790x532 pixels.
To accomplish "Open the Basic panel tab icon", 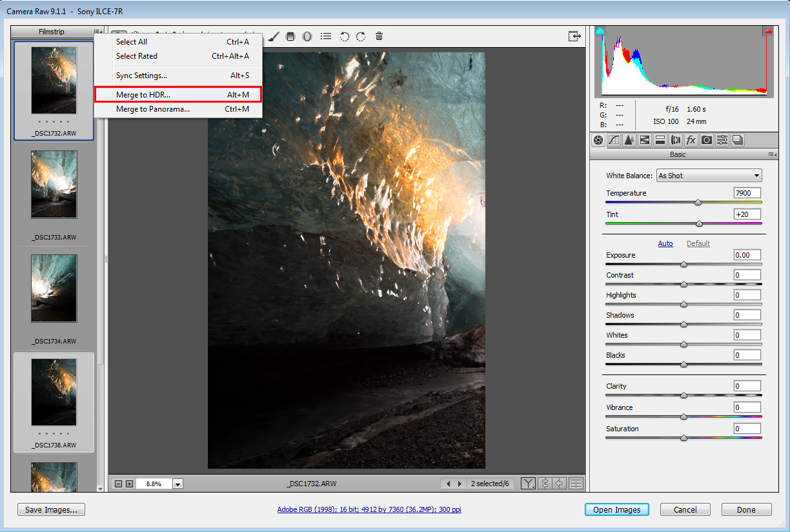I will tap(598, 139).
